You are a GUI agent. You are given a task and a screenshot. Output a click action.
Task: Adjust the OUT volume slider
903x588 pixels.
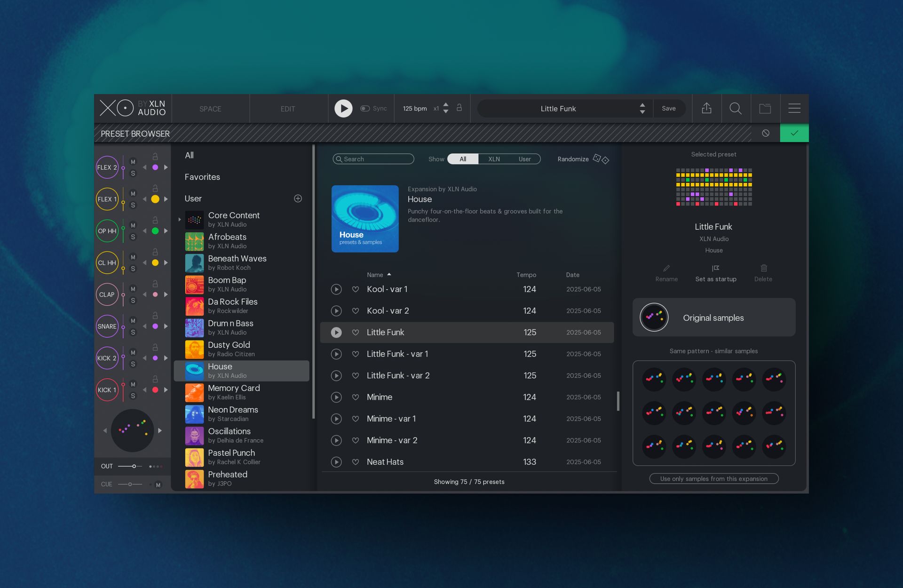click(x=130, y=466)
